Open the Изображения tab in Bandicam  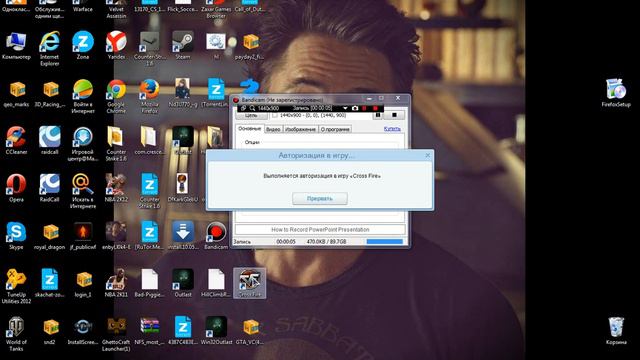[301, 129]
